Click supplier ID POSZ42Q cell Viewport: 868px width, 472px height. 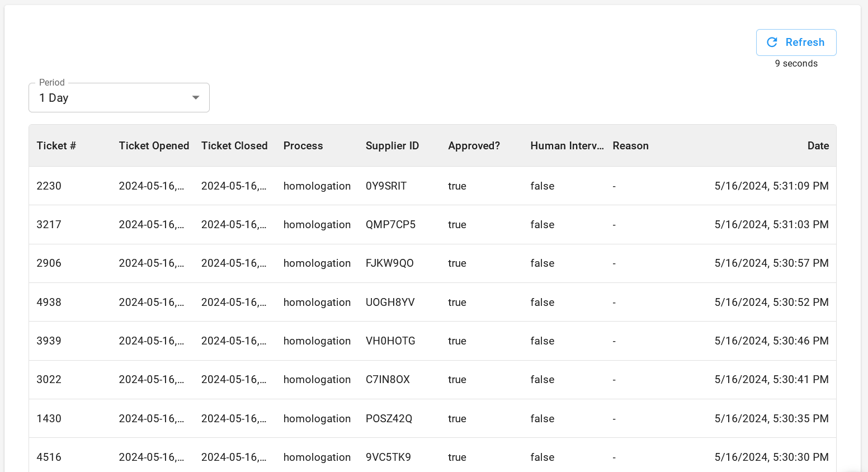pos(389,419)
